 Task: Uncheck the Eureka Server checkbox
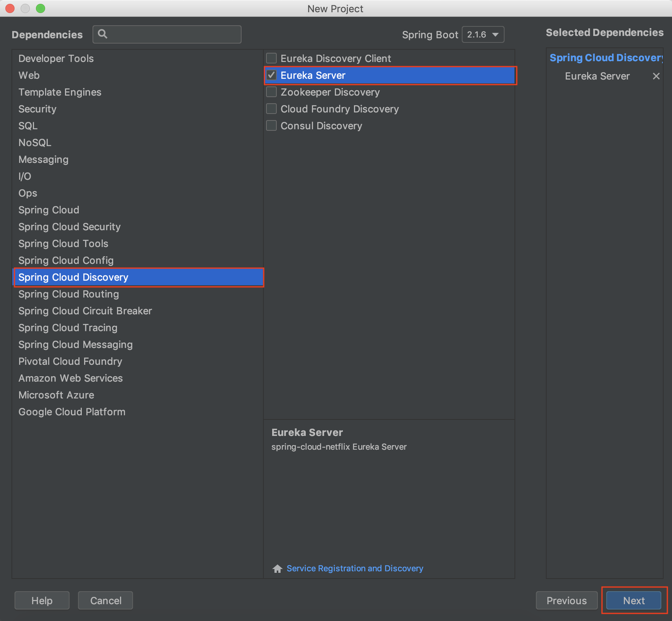271,75
